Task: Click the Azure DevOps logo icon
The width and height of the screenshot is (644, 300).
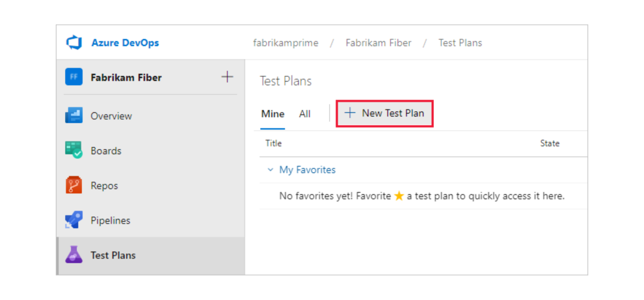Action: coord(73,42)
